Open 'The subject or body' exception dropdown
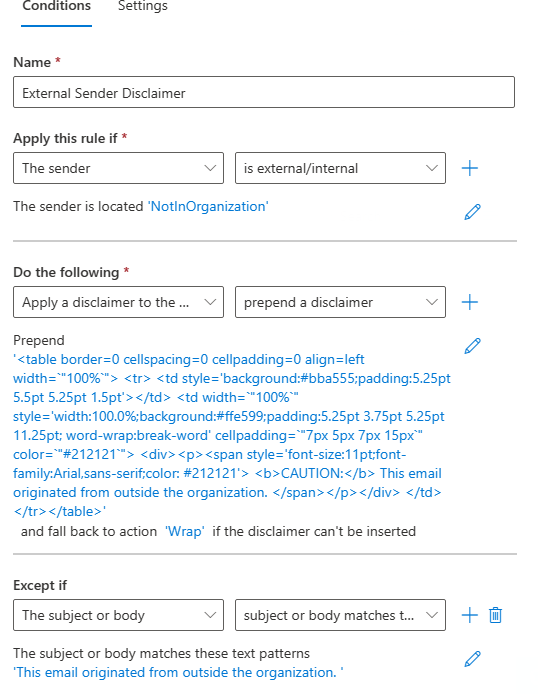Viewport: 538px width, 694px height. coord(118,615)
